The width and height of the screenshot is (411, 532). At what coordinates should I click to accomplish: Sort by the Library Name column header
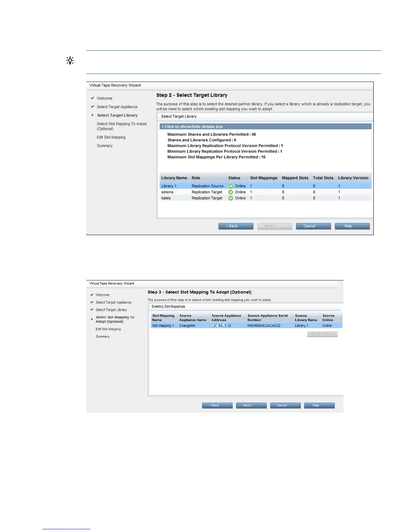coord(174,178)
